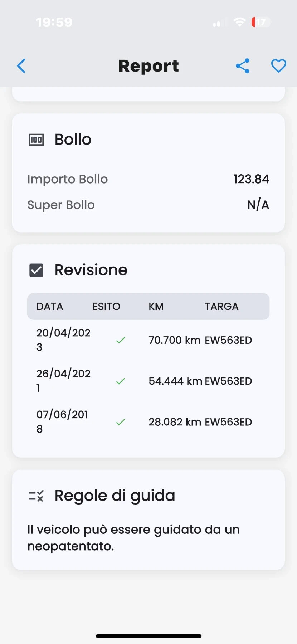
Task: Tap the Wi-Fi status icon
Action: point(239,22)
